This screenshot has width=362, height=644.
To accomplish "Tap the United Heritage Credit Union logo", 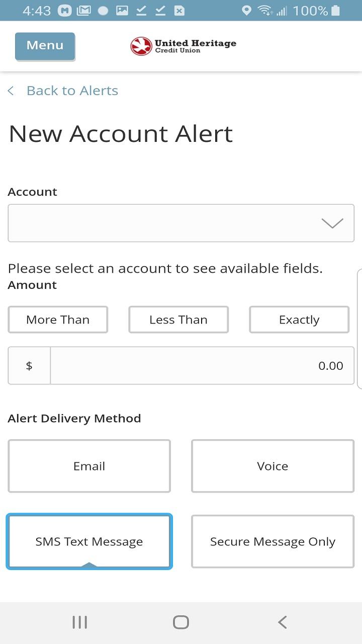I will pos(183,46).
